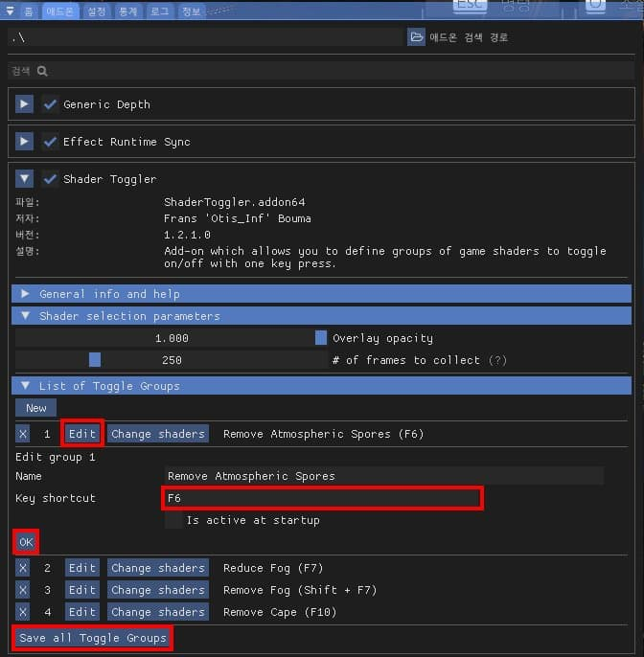This screenshot has height=657, width=644.
Task: Open the 설정 tab
Action: pyautogui.click(x=97, y=11)
